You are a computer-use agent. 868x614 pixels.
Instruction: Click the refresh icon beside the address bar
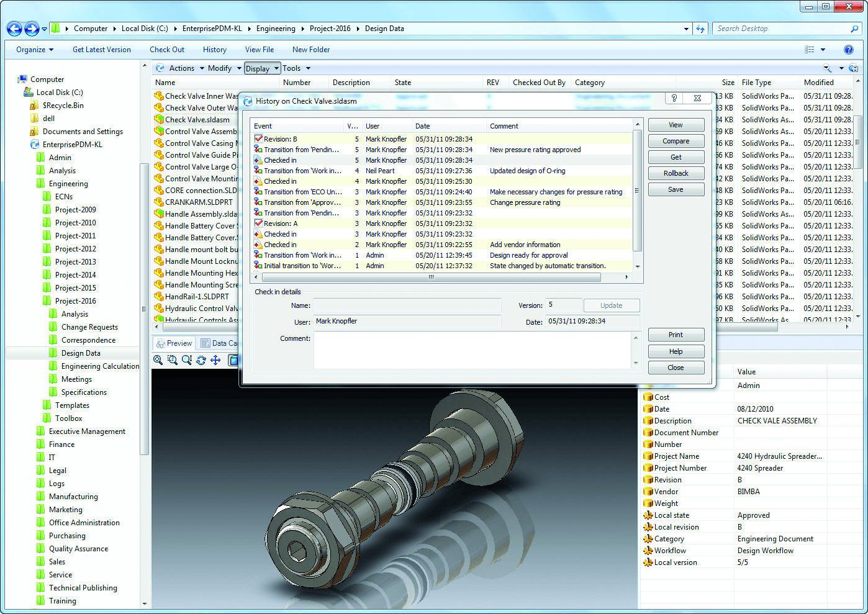700,29
